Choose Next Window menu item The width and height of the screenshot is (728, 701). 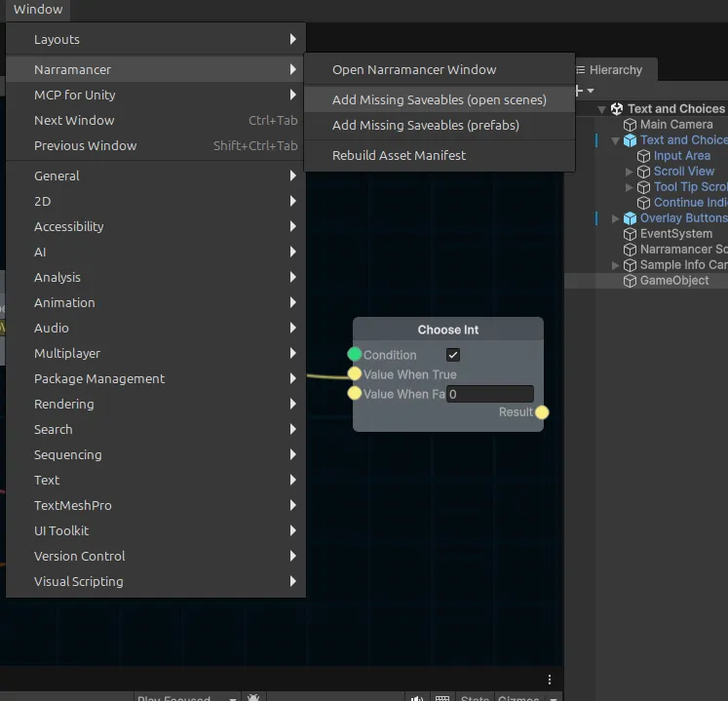pos(156,120)
